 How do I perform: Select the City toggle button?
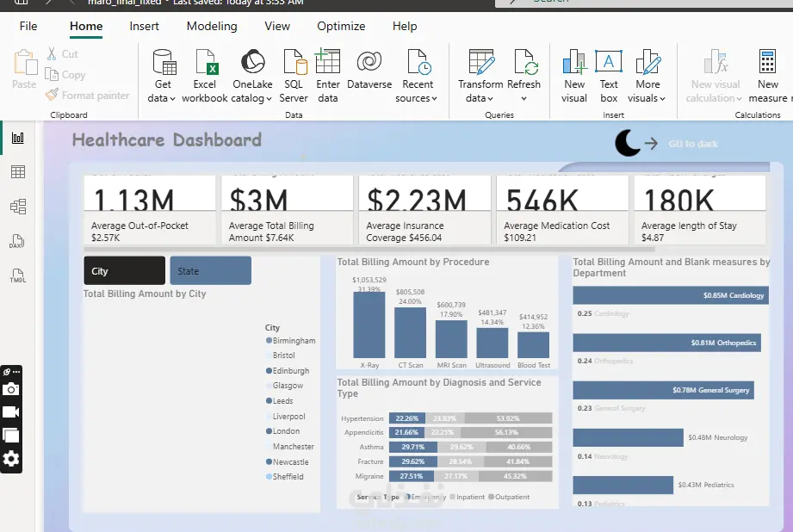124,270
